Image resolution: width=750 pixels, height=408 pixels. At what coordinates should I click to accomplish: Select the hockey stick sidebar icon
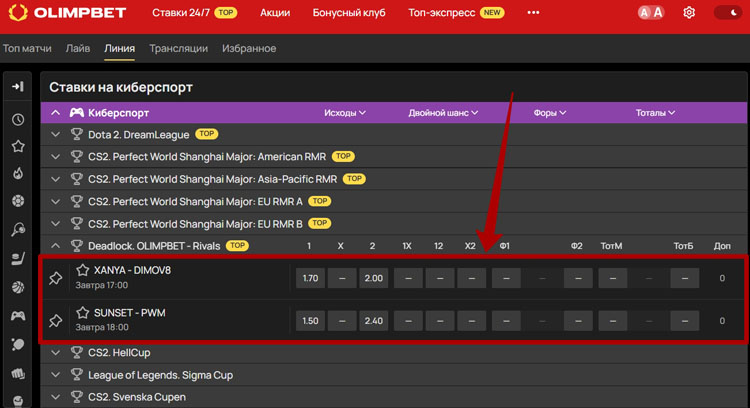[18, 258]
